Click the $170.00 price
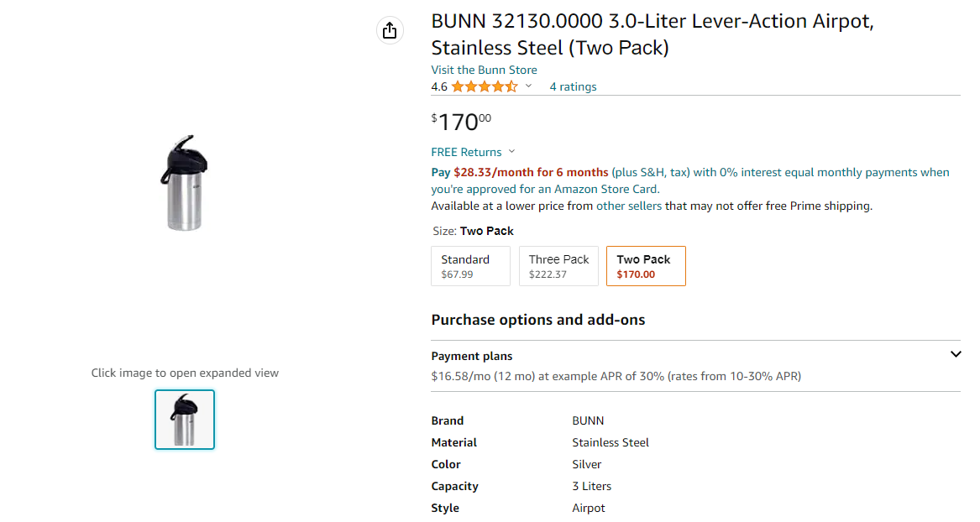Image resolution: width=980 pixels, height=522 pixels. point(461,122)
